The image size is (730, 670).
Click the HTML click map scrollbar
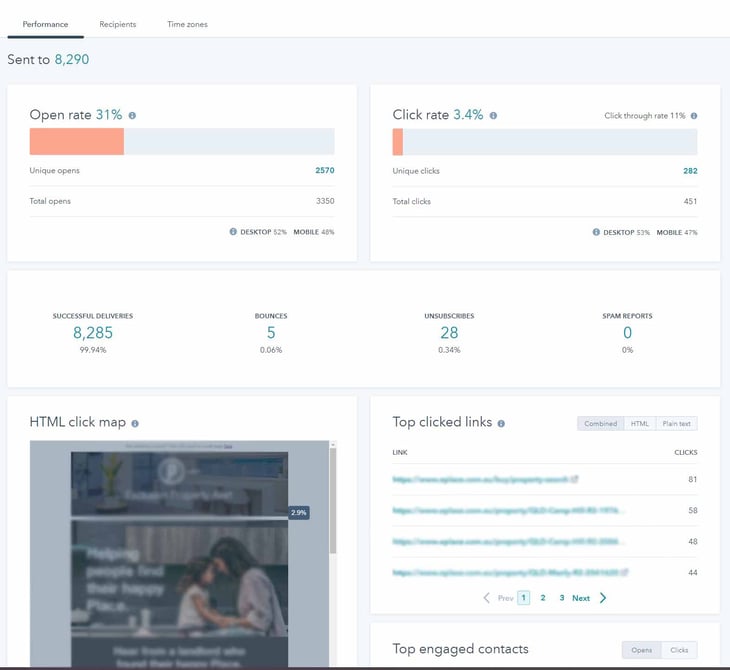coord(333,501)
